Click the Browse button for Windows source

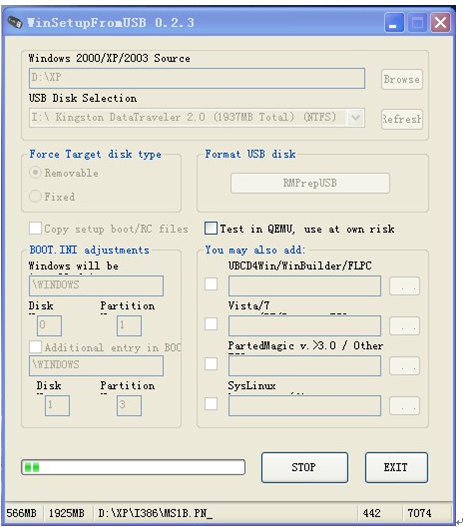[402, 80]
